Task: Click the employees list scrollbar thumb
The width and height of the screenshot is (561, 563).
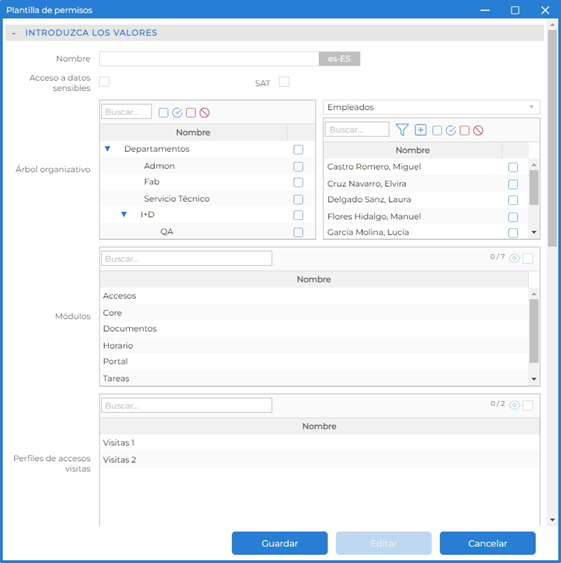Action: [x=534, y=187]
